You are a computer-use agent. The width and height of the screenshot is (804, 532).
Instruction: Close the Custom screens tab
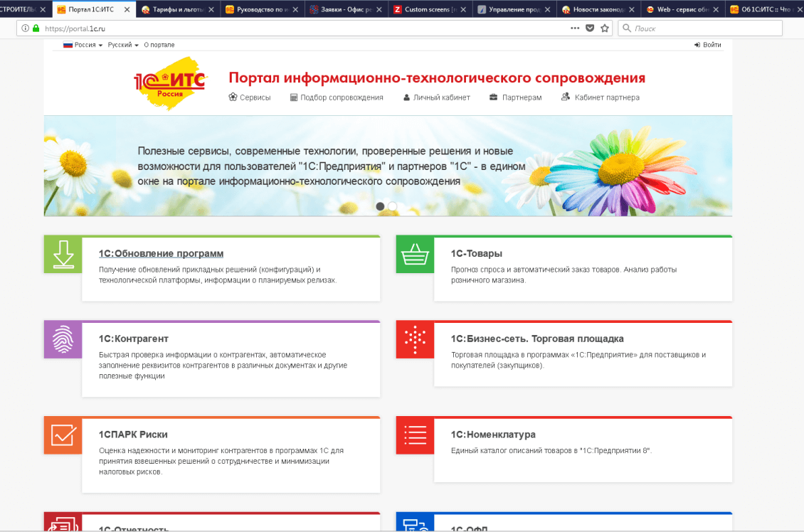[463, 9]
